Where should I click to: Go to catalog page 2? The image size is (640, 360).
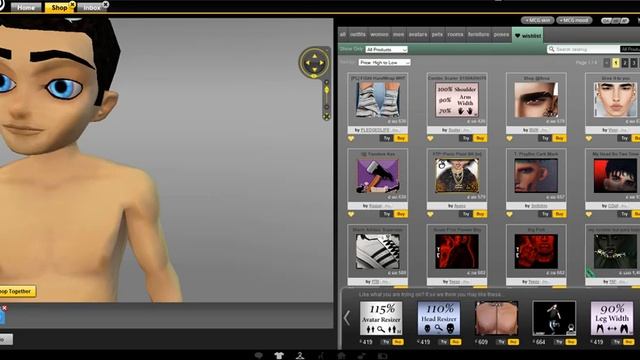(x=624, y=63)
